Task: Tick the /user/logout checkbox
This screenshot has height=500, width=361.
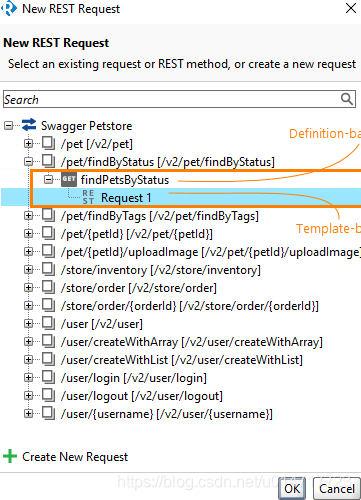Action: 49,395
